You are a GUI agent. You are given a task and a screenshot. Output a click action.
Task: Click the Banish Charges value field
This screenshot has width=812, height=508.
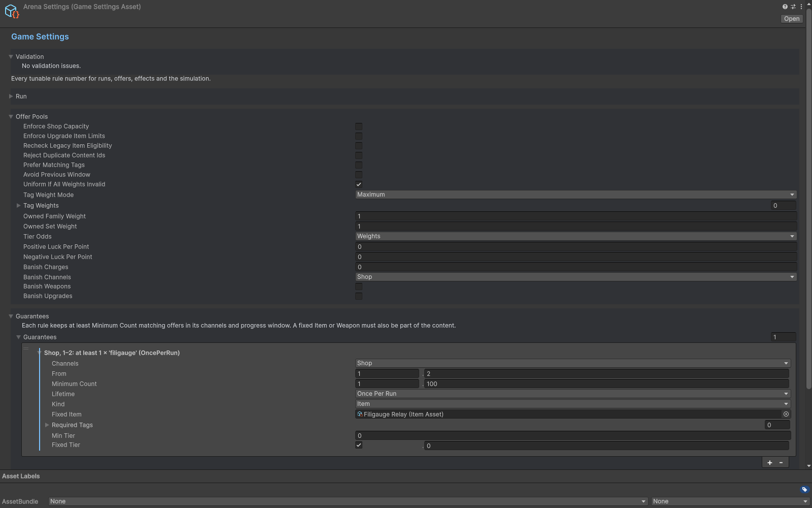576,267
